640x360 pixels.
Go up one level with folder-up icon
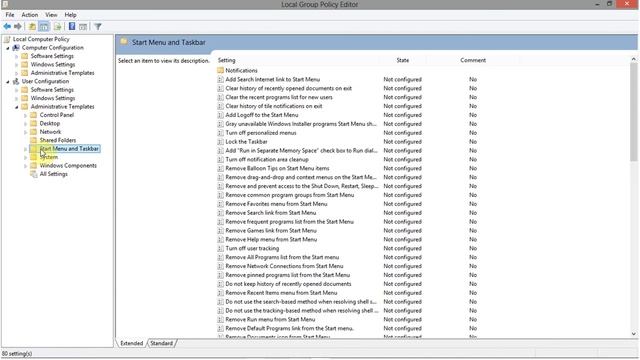(x=32, y=27)
